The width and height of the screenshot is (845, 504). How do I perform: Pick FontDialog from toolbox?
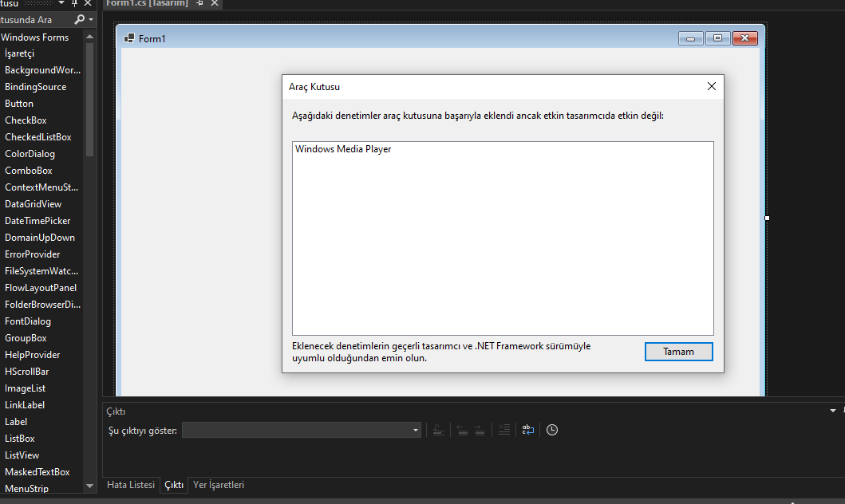tap(27, 321)
